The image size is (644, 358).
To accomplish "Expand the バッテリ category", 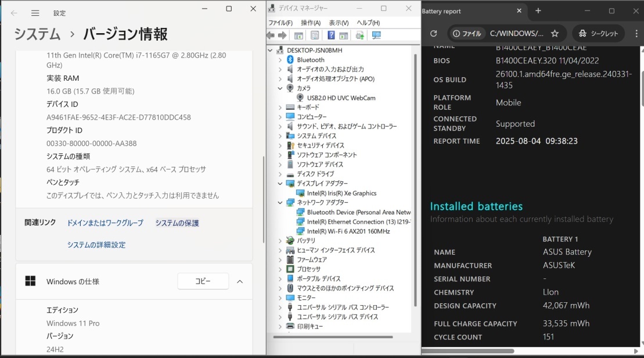I will tap(280, 241).
